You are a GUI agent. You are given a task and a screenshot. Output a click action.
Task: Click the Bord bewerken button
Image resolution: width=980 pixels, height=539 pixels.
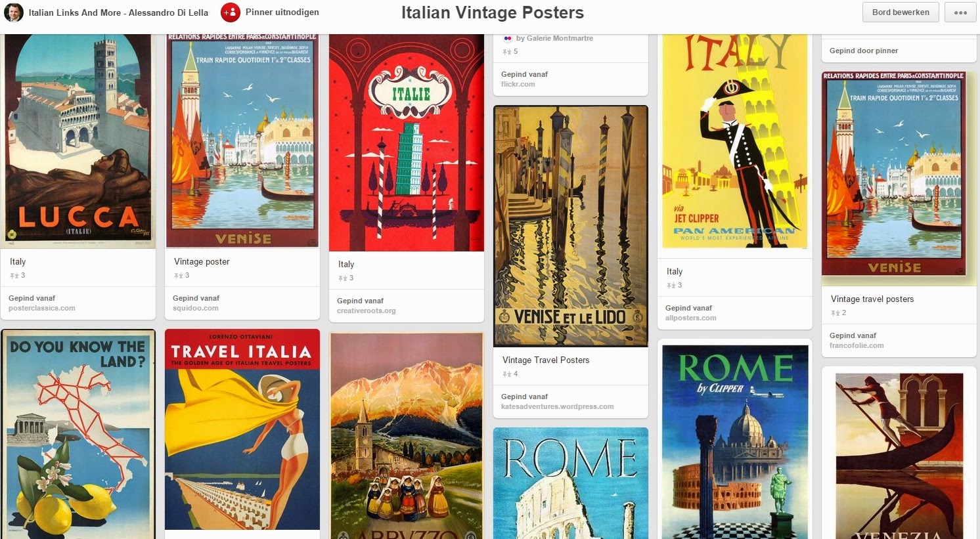point(901,12)
